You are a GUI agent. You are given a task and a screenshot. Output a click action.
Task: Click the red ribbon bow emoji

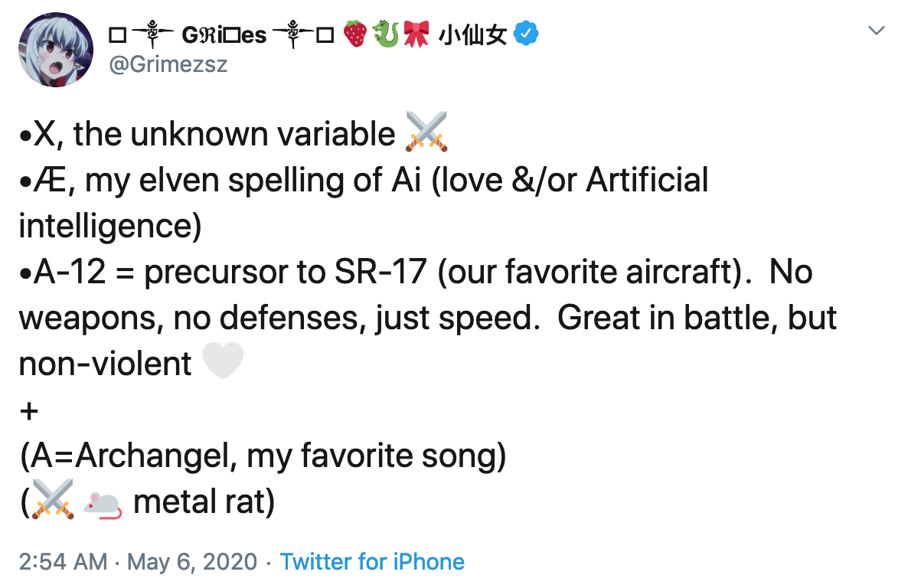(x=416, y=34)
